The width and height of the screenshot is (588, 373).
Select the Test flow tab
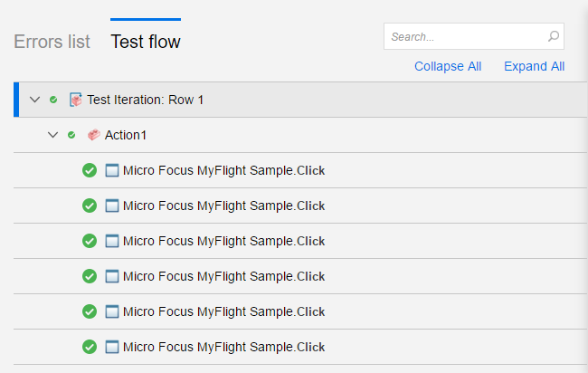click(x=146, y=42)
